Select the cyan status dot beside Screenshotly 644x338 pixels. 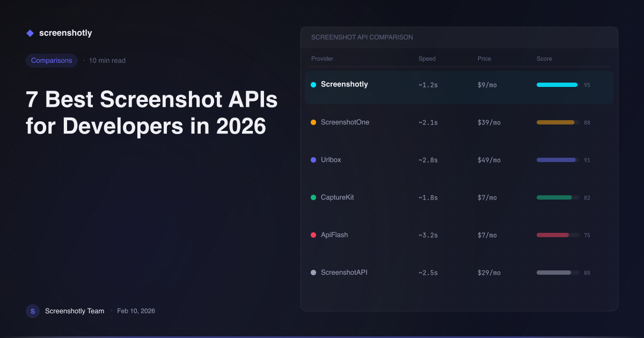313,84
